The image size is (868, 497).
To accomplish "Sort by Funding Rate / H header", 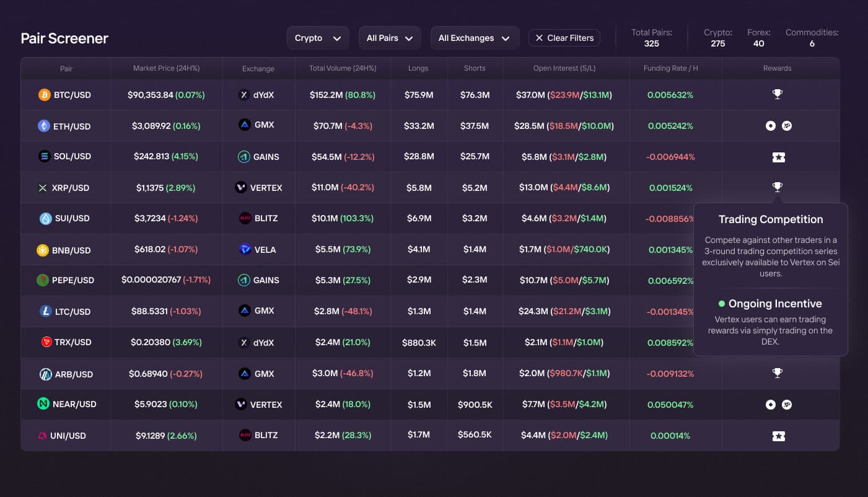I will 671,68.
